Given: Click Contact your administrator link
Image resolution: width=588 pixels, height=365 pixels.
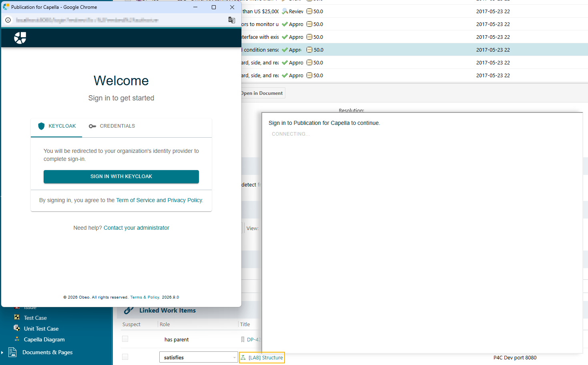Looking at the screenshot, I should [136, 228].
